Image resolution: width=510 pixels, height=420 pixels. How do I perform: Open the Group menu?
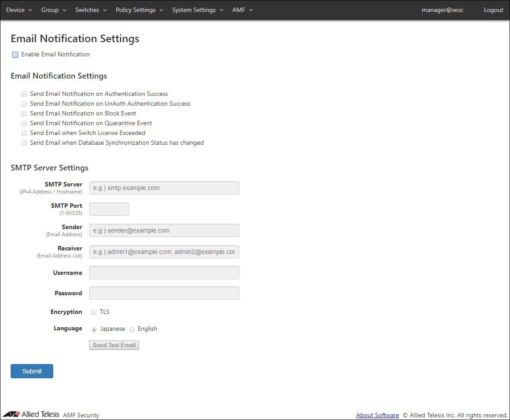pyautogui.click(x=54, y=10)
